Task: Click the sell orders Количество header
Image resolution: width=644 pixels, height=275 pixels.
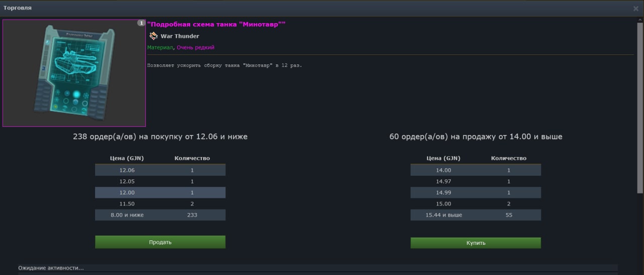Action: tap(509, 158)
